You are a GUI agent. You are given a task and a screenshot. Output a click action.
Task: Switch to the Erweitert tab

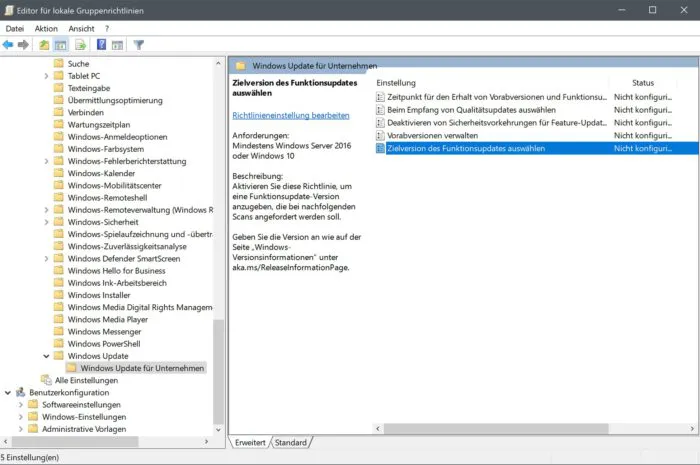[x=250, y=442]
